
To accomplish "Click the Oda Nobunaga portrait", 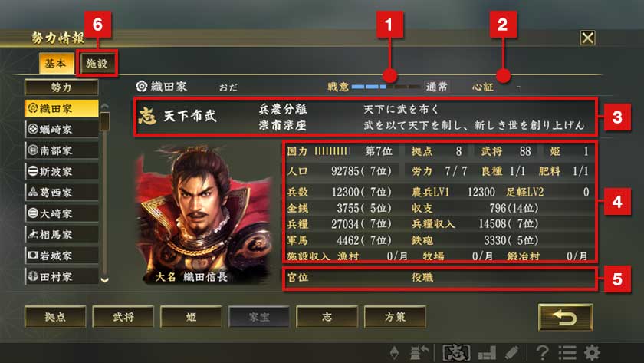I will tap(203, 213).
